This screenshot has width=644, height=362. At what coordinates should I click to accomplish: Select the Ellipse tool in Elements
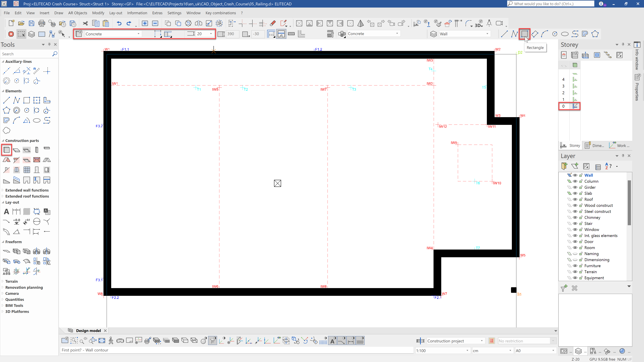37,120
